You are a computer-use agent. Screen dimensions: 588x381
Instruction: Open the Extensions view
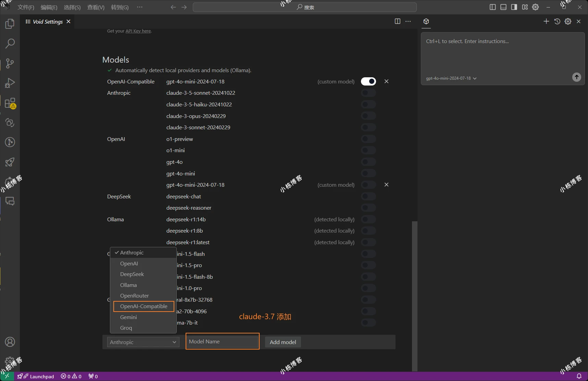click(10, 103)
